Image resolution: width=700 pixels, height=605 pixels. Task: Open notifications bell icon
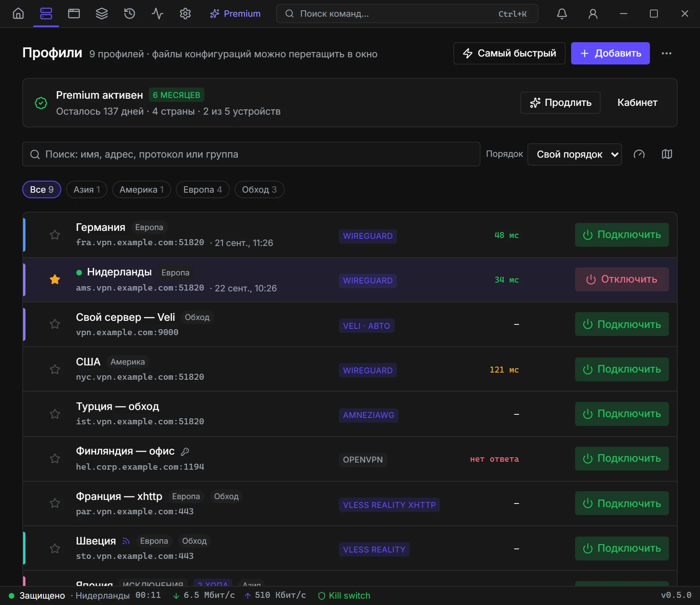[x=562, y=14]
